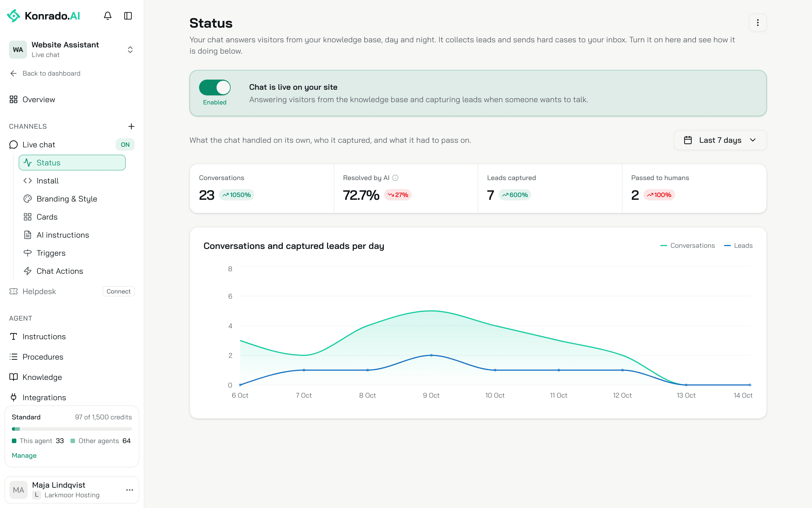
Task: Toggle Conversations series in chart legend
Action: tap(687, 246)
